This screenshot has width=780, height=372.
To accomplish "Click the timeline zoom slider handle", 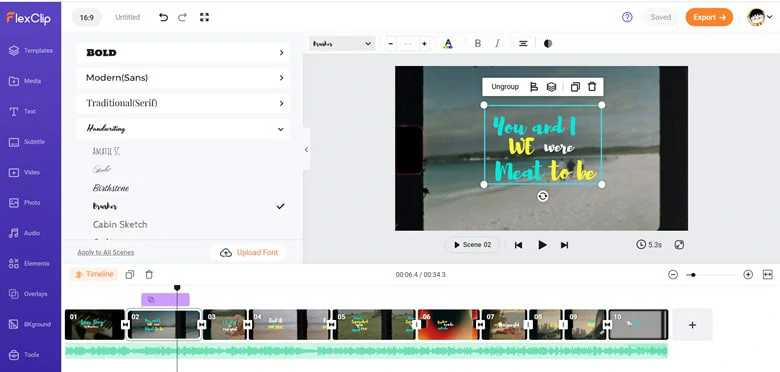I will [693, 275].
